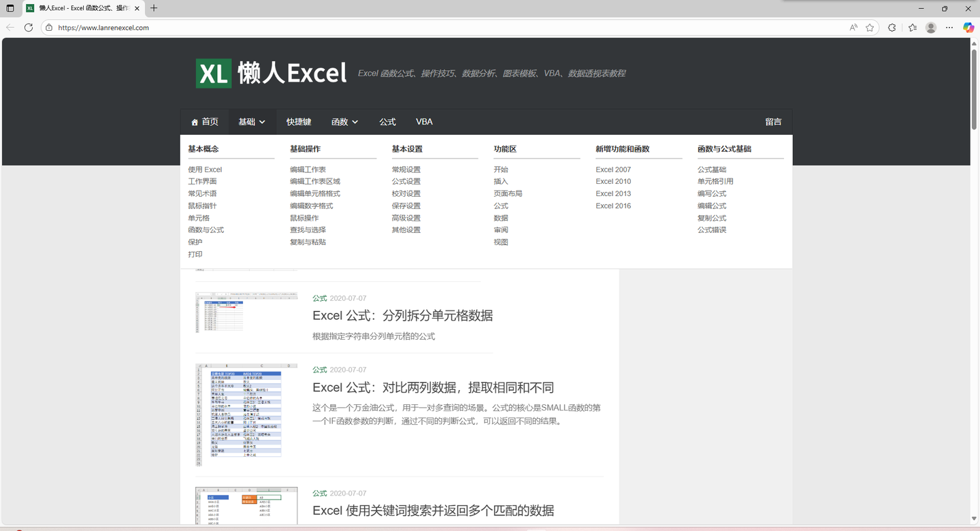Screen dimensions: 980x531
Task: Expand the 基础 dropdown menu
Action: click(252, 122)
